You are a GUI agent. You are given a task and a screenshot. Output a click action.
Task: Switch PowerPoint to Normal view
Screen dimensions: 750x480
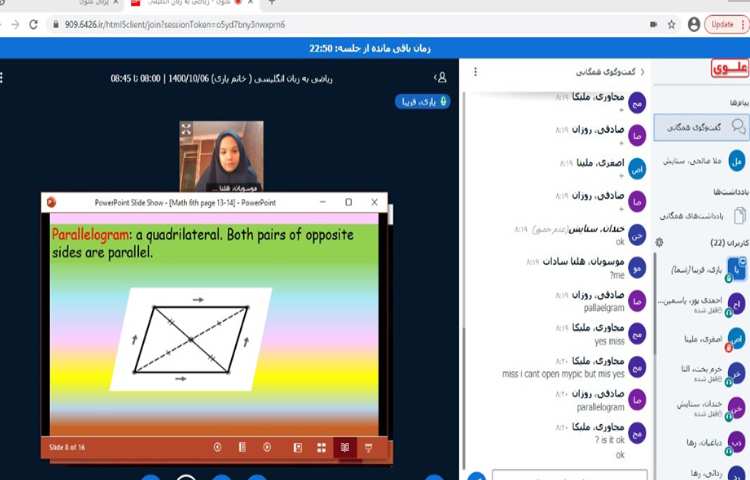point(298,447)
